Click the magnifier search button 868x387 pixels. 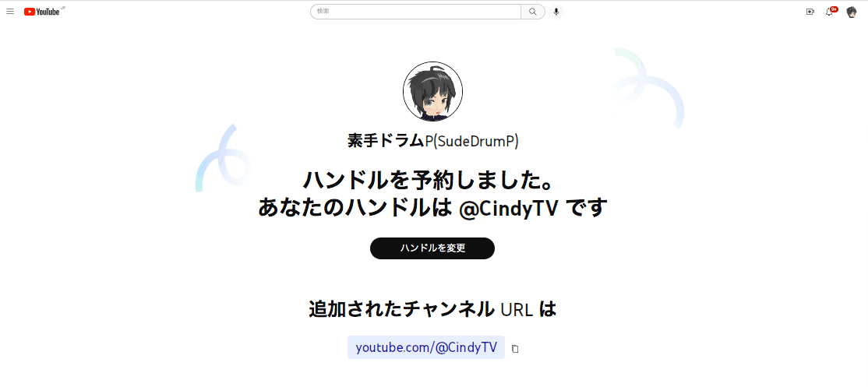[x=533, y=12]
